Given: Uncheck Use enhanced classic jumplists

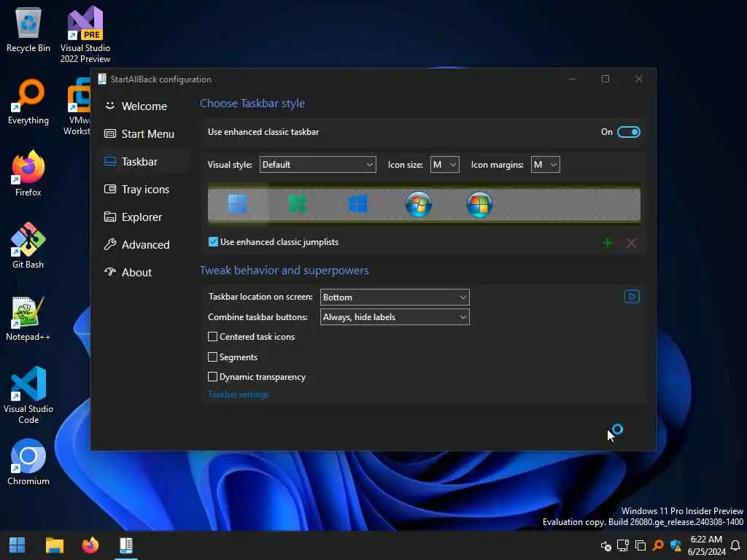Looking at the screenshot, I should pyautogui.click(x=213, y=242).
